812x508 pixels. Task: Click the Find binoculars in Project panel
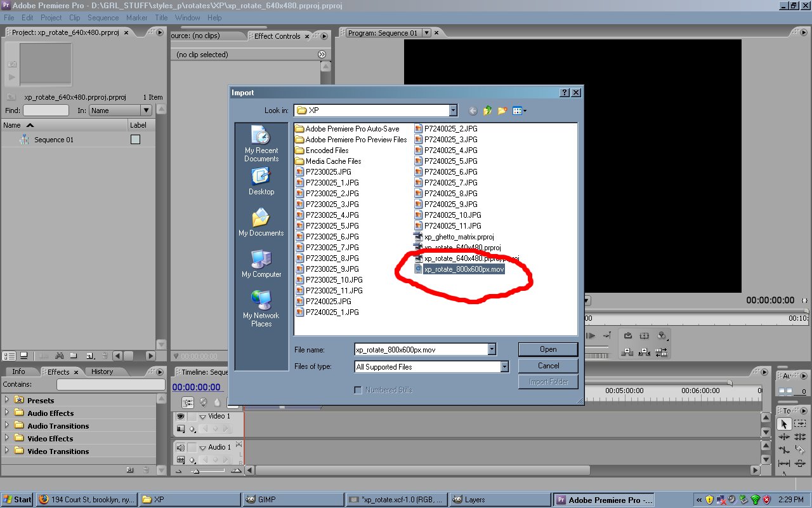point(59,356)
